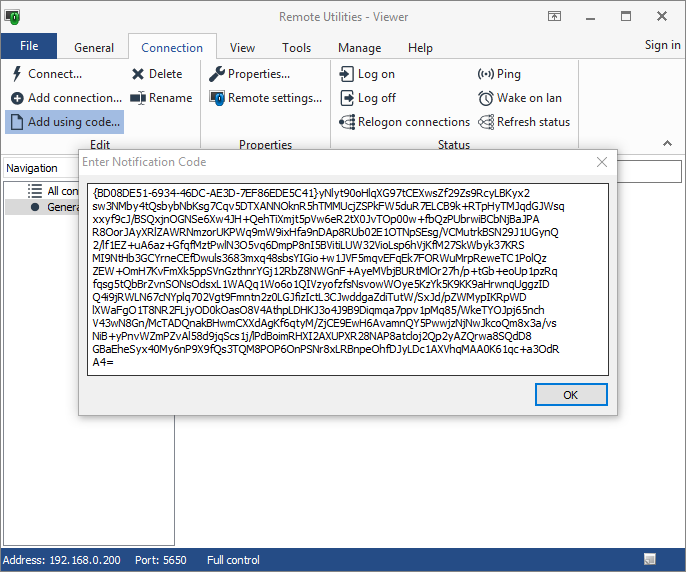Viewport: 686px width, 572px height.
Task: Click the Delete connection icon
Action: (138, 74)
